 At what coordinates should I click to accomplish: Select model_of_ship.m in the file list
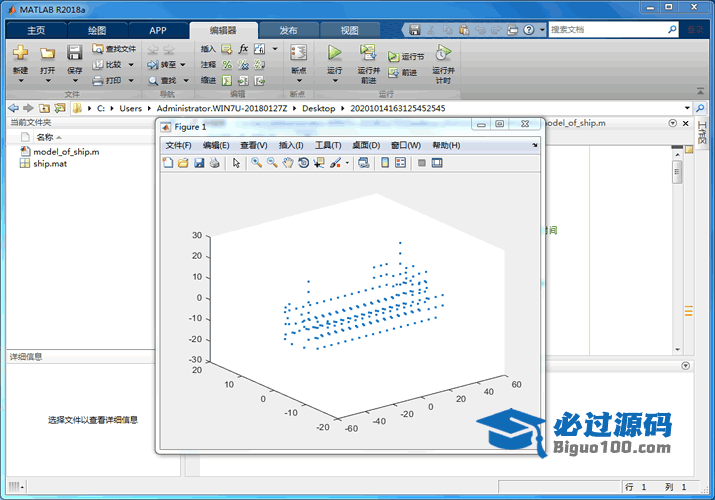pos(65,152)
